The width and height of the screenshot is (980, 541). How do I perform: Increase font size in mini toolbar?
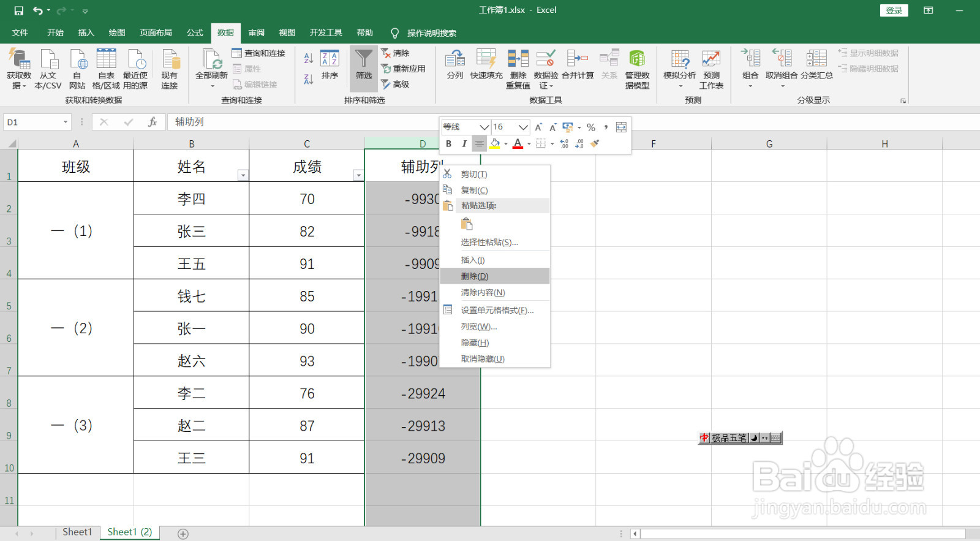click(x=538, y=127)
